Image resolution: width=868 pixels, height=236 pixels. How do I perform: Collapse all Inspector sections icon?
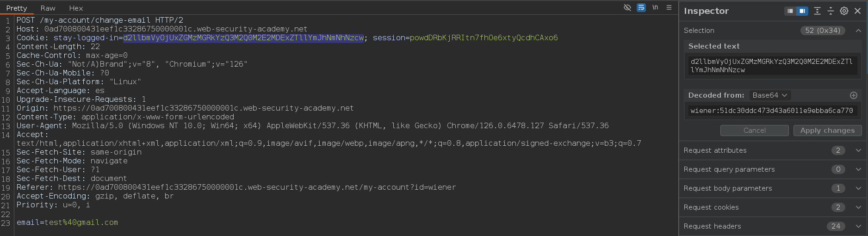[x=831, y=11]
